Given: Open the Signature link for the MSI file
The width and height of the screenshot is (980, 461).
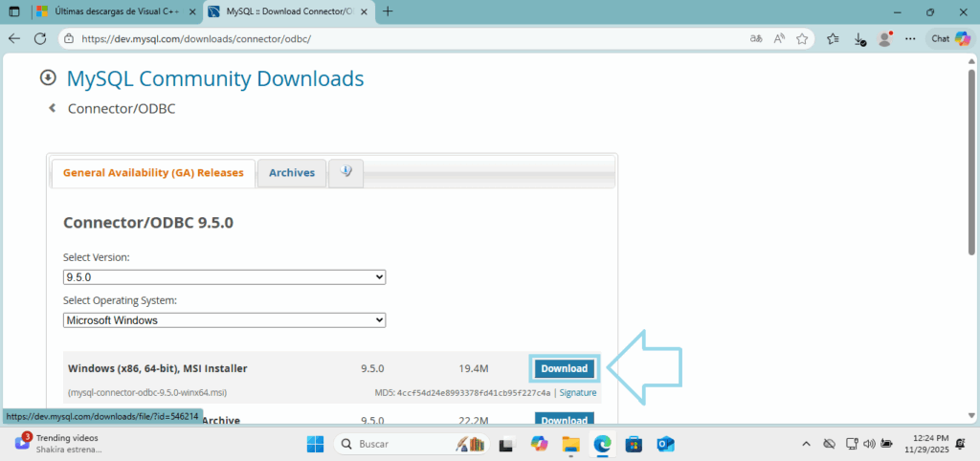Looking at the screenshot, I should point(577,393).
